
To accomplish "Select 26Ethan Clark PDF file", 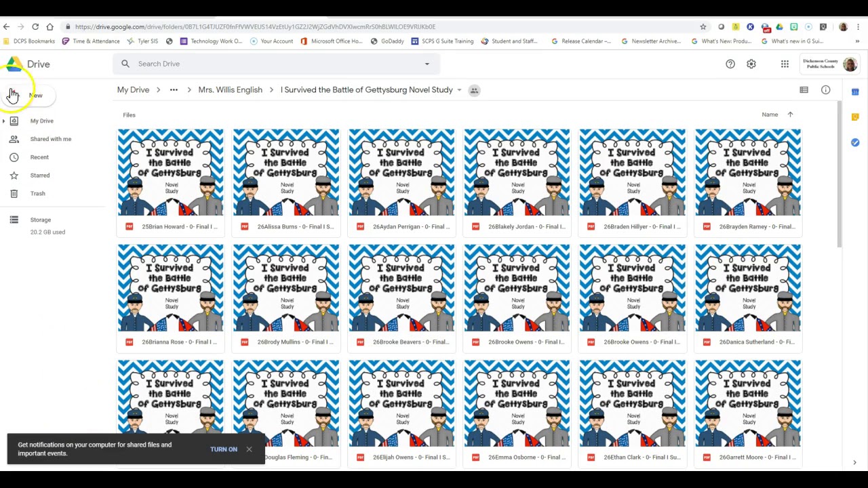I will pyautogui.click(x=632, y=413).
